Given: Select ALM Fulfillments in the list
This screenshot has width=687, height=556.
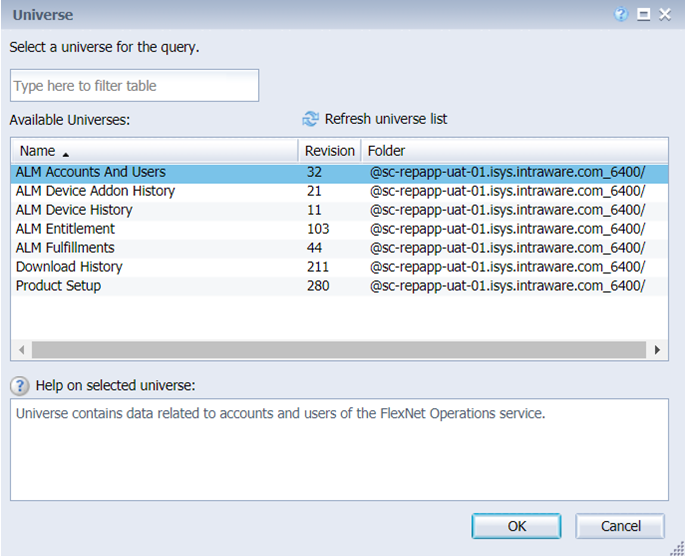Looking at the screenshot, I should (x=340, y=248).
